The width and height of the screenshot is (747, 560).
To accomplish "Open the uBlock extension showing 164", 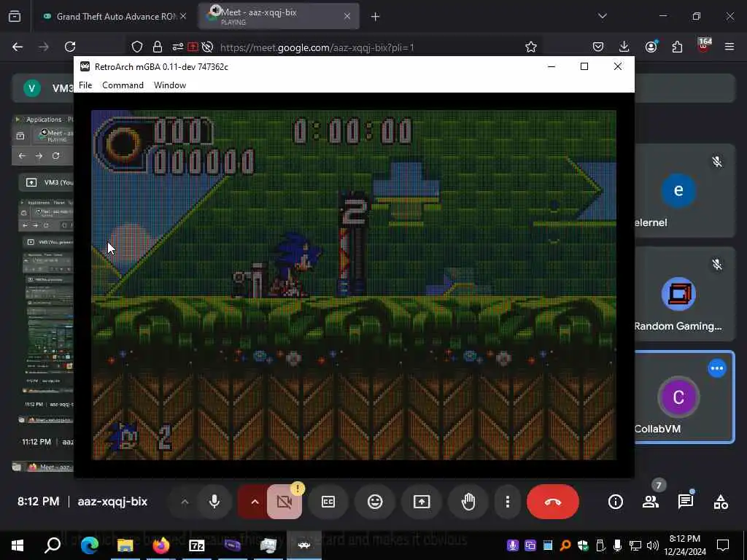I will tap(704, 46).
